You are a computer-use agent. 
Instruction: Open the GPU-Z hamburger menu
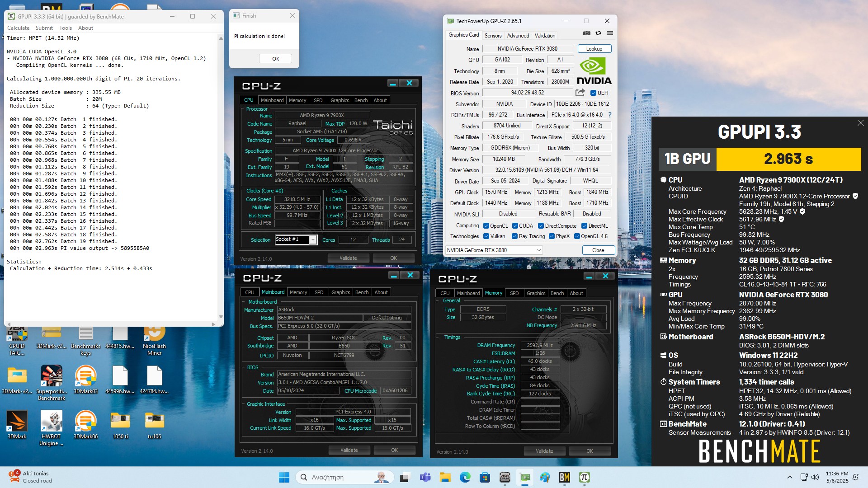[x=610, y=33]
